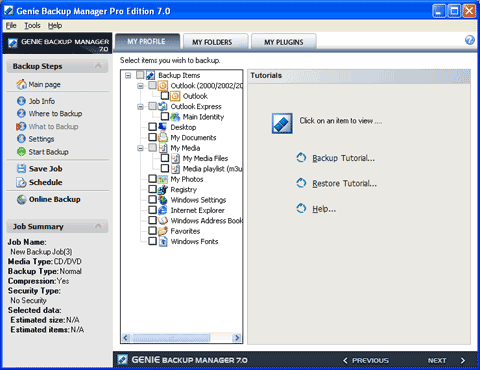Click the My Media Files icon
This screenshot has height=370, width=480.
click(x=175, y=158)
